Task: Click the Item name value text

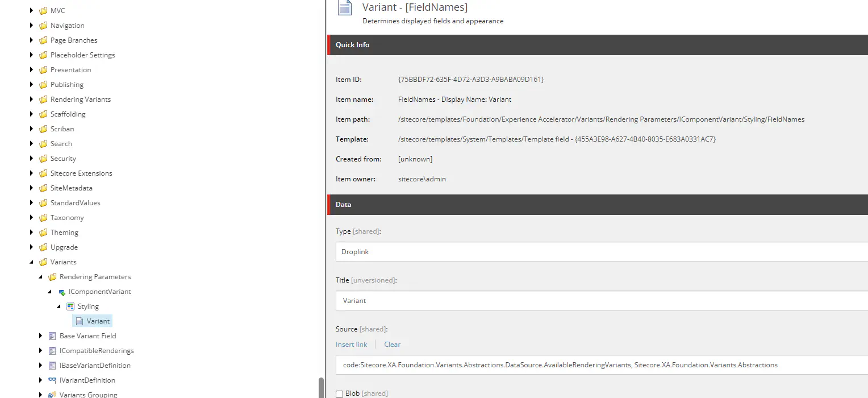Action: pos(454,100)
